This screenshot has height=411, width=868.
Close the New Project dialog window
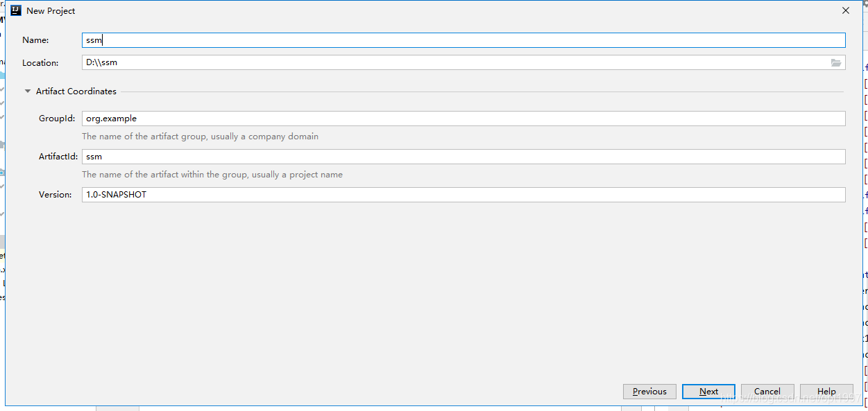(846, 10)
